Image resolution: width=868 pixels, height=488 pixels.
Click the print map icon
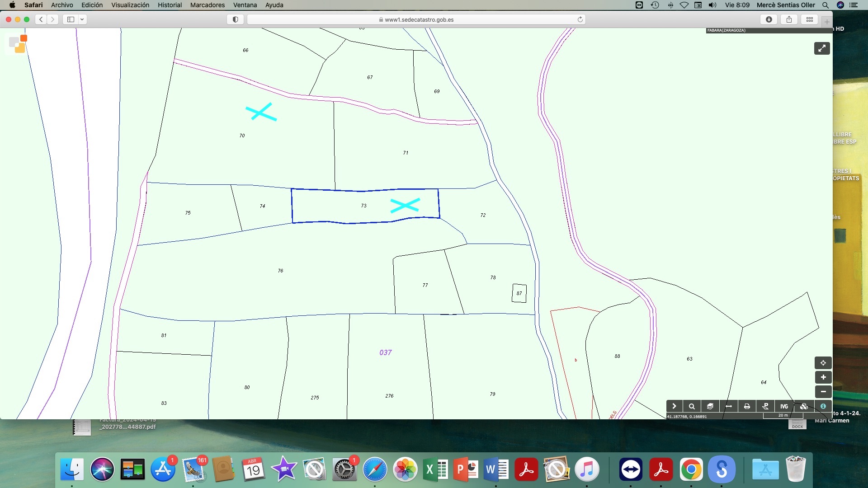pyautogui.click(x=747, y=406)
